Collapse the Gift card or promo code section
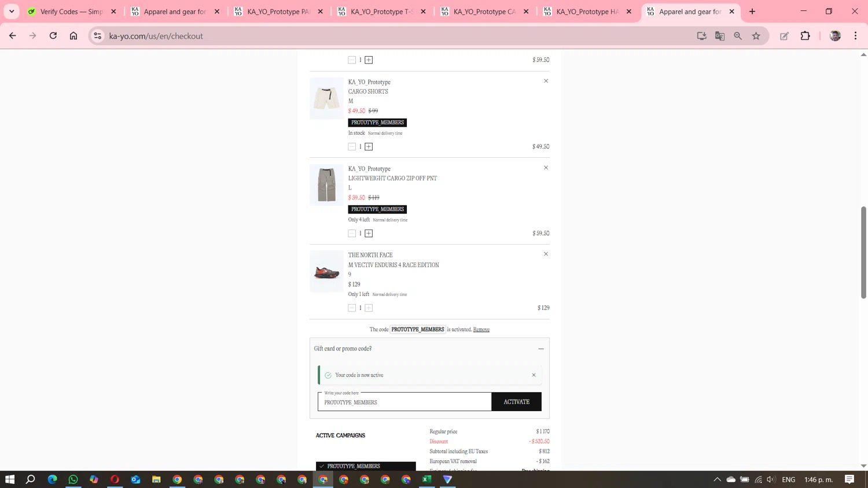Image resolution: width=868 pixels, height=488 pixels. tap(541, 349)
